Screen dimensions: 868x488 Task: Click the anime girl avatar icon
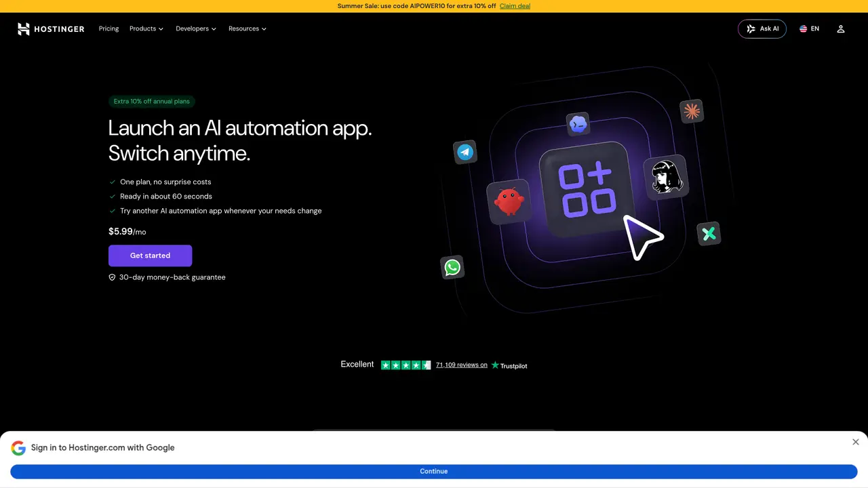click(x=665, y=178)
